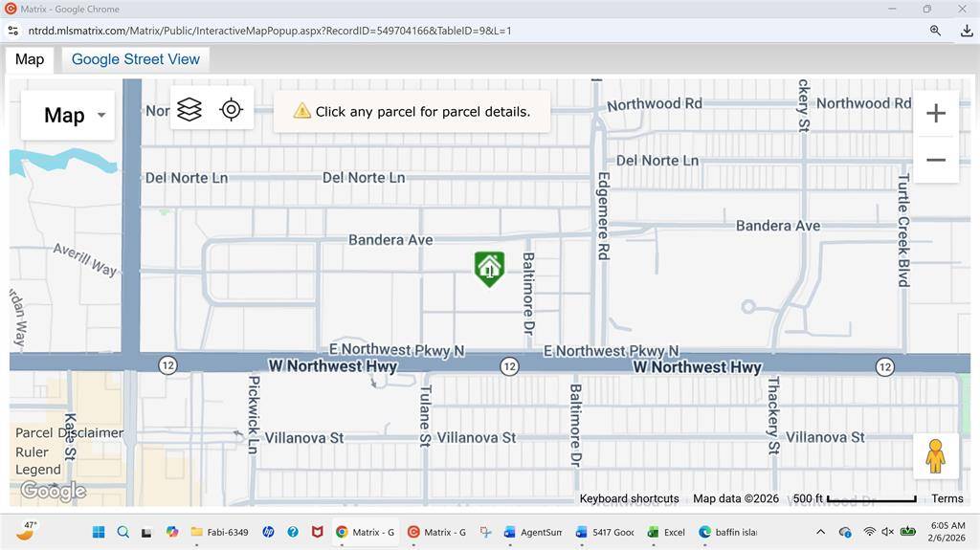Click the 500 ft map scale bar
The height and width of the screenshot is (550, 980).
[854, 498]
